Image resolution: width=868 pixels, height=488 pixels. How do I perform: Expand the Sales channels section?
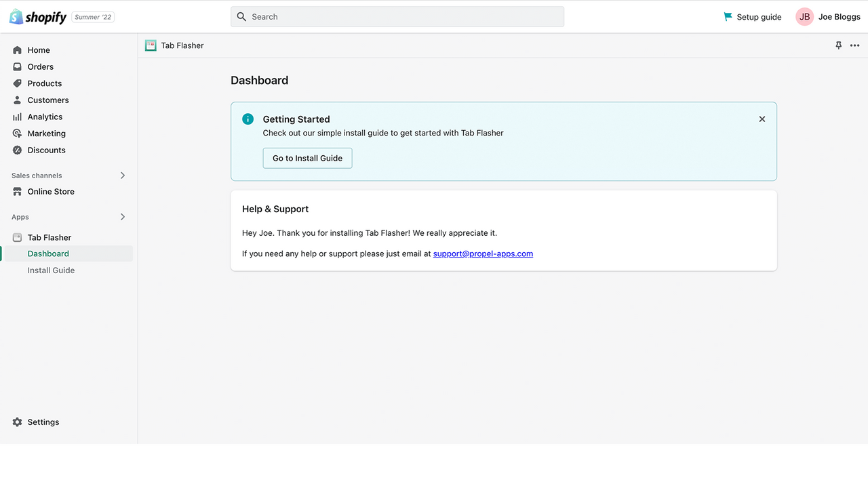[x=123, y=175]
